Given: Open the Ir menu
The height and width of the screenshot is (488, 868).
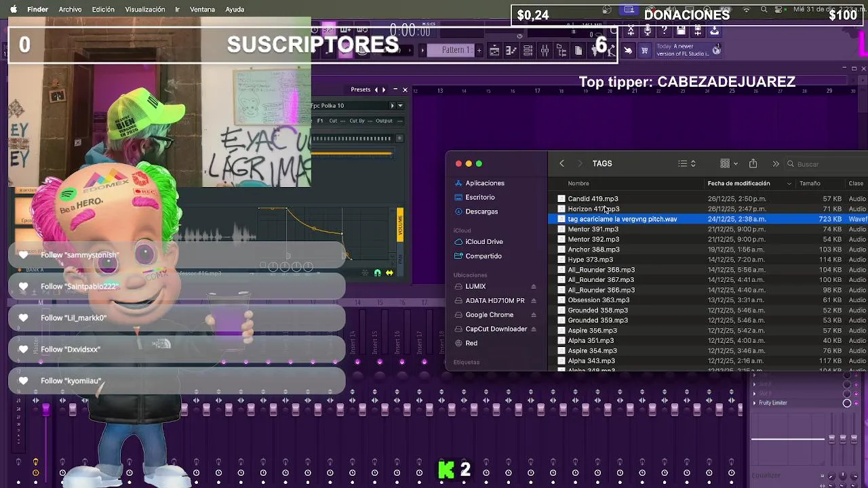Looking at the screenshot, I should click(178, 9).
